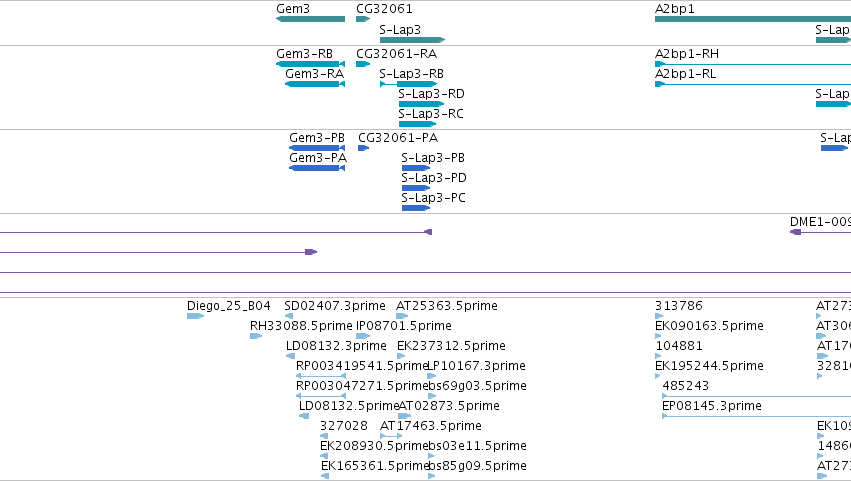Select the Gem3 gene label
The image size is (851, 481).
[293, 9]
